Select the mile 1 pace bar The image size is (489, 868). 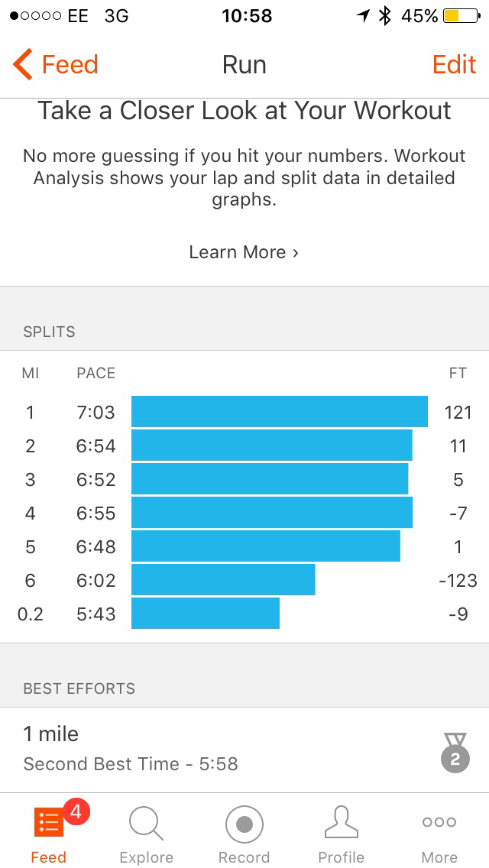(x=279, y=412)
